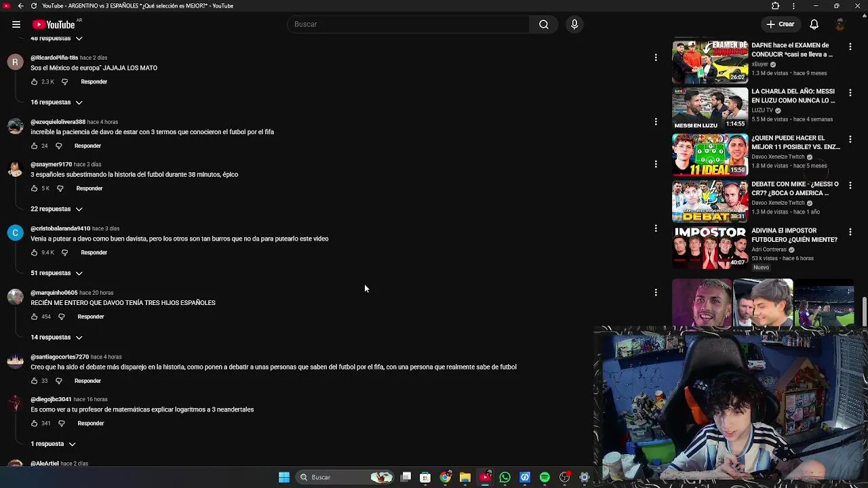The image size is (868, 488).
Task: Go to YouTube home via the logo
Action: (x=54, y=24)
